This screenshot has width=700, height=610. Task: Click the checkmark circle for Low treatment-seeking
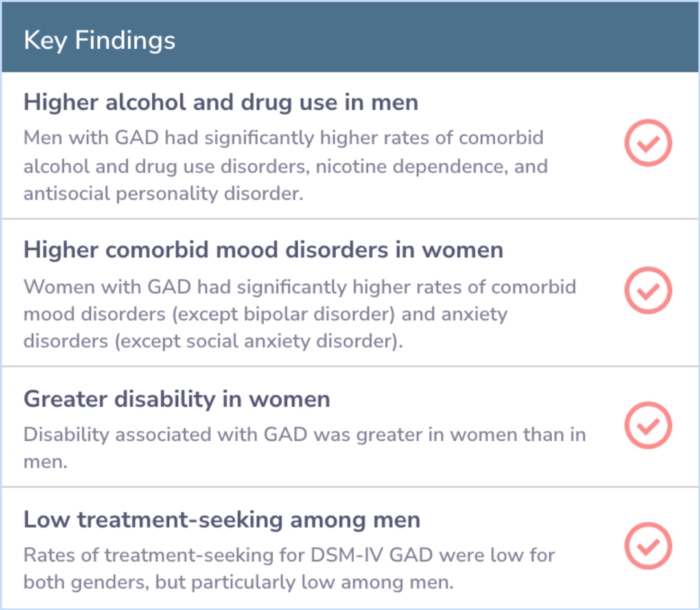click(647, 546)
